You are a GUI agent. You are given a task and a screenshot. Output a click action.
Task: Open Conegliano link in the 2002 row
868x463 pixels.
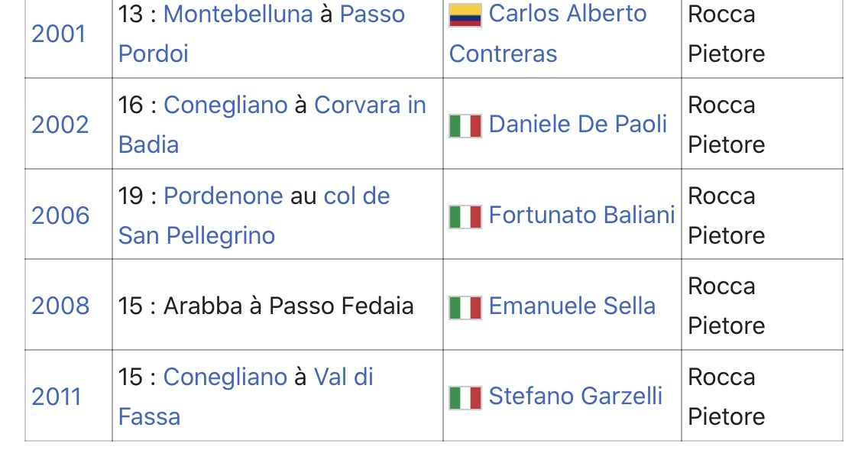coord(225,105)
